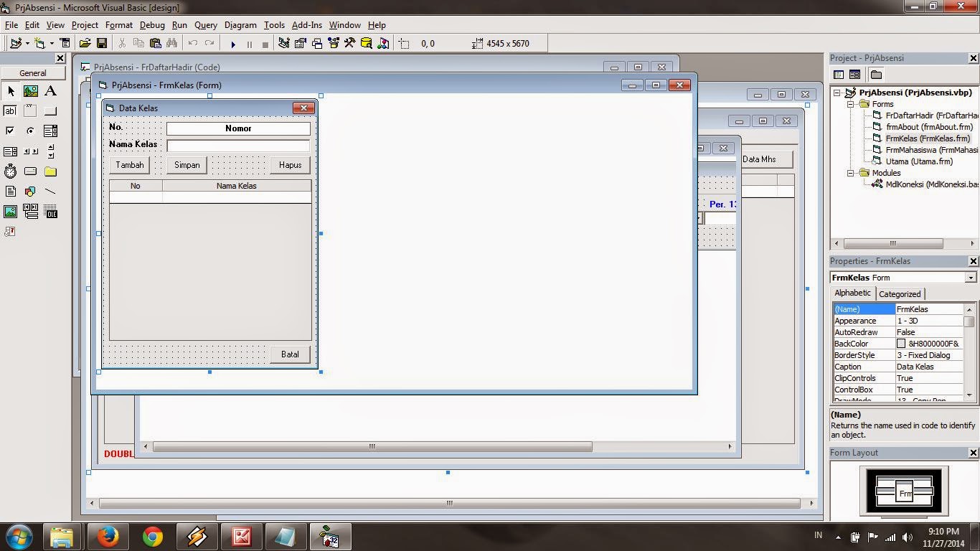The width and height of the screenshot is (980, 551).
Task: Select the Line control tool
Action: tap(50, 192)
